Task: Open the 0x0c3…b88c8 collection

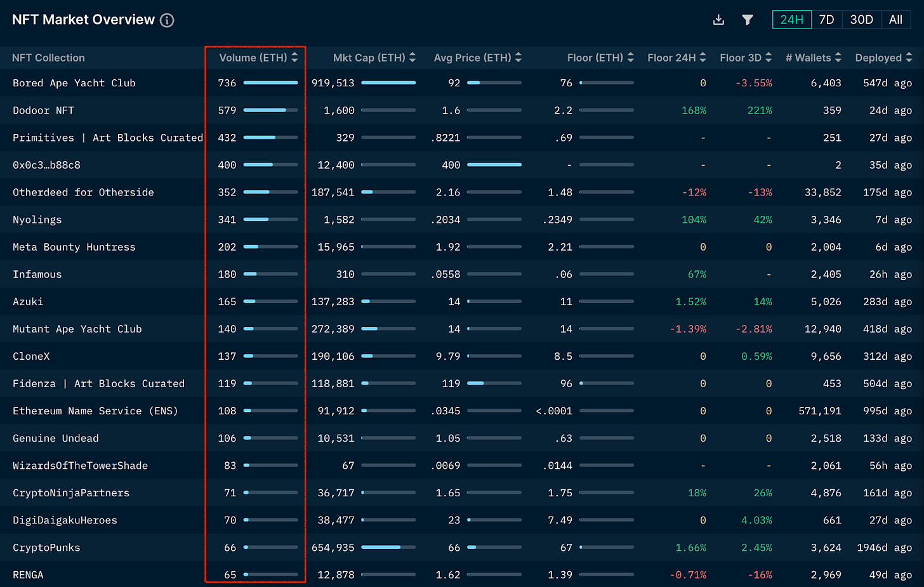Action: point(46,165)
